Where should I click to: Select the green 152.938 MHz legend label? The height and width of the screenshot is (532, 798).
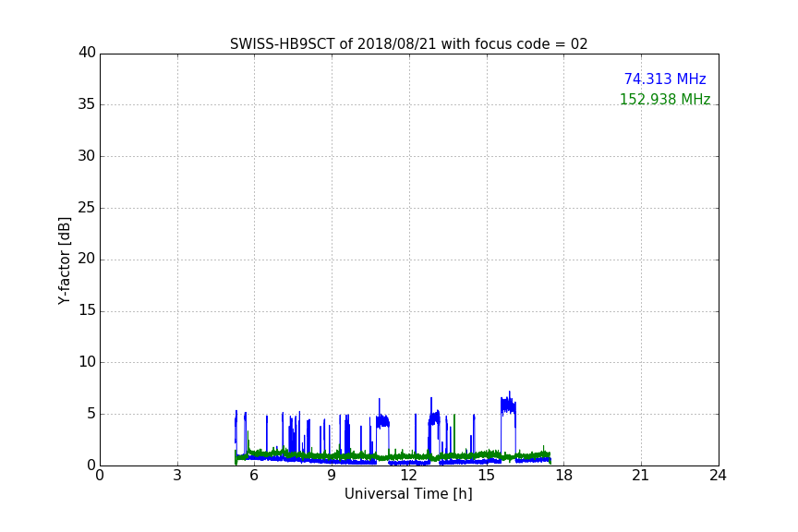tap(665, 99)
